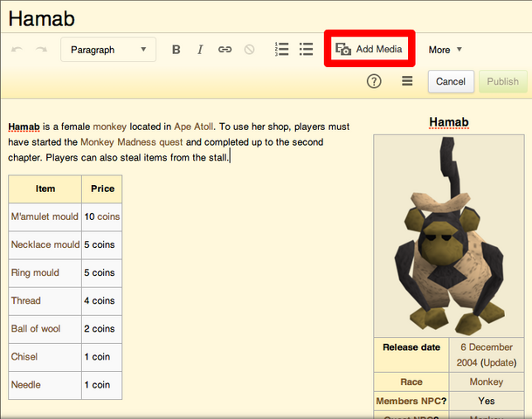
Task: Apply numbered list formatting
Action: tap(281, 49)
